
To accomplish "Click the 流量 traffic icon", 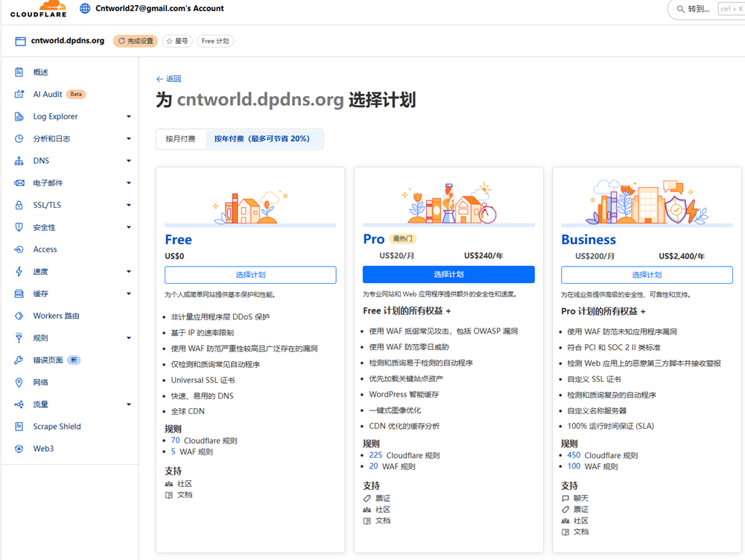I will 19,404.
